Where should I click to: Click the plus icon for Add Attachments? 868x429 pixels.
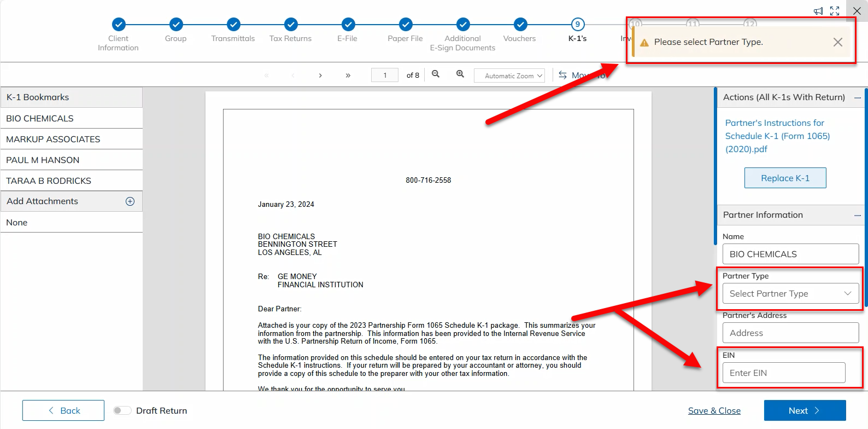[x=130, y=201]
